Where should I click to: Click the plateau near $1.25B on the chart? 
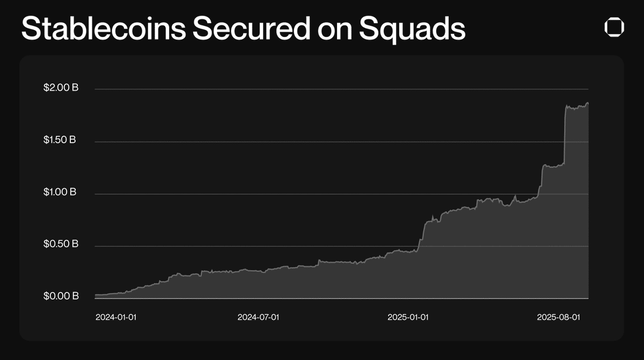point(553,166)
